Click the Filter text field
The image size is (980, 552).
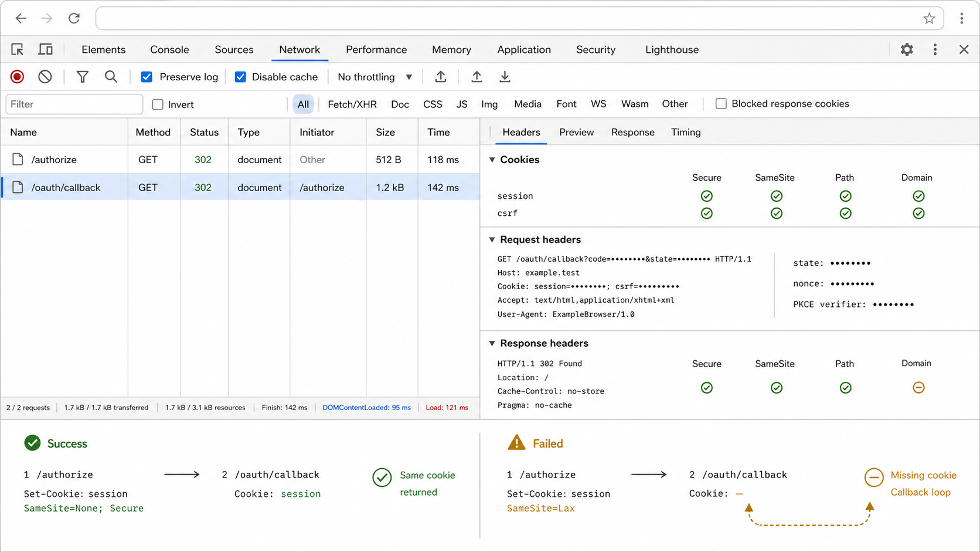(x=74, y=104)
